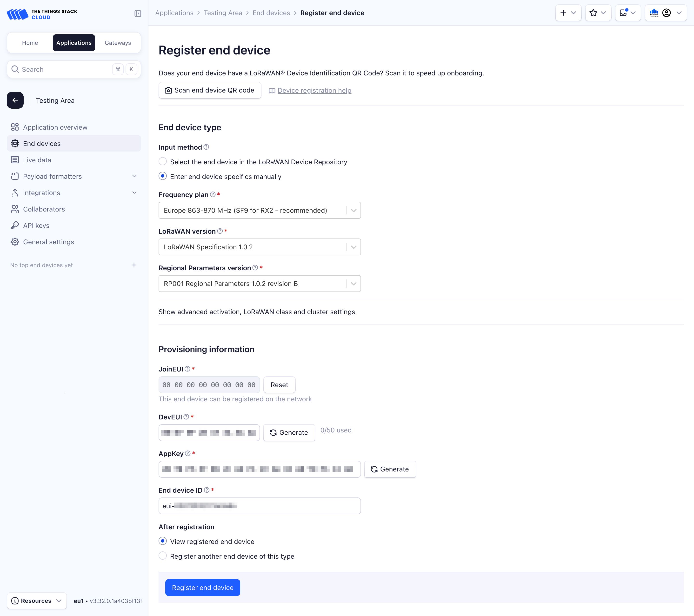Open Collaborators from the sidebar
Screen dimensions: 694x616
(44, 209)
